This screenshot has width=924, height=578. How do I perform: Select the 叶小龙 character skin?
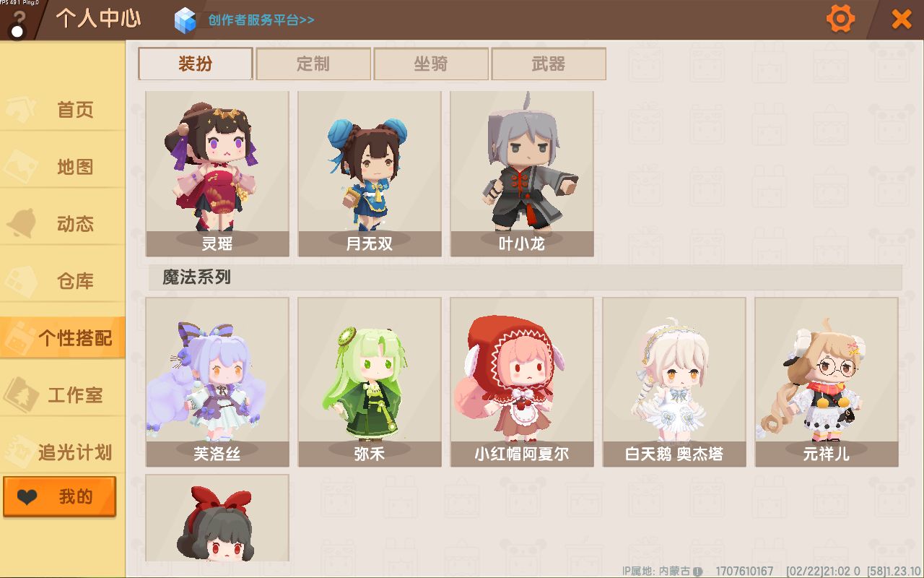coord(522,173)
